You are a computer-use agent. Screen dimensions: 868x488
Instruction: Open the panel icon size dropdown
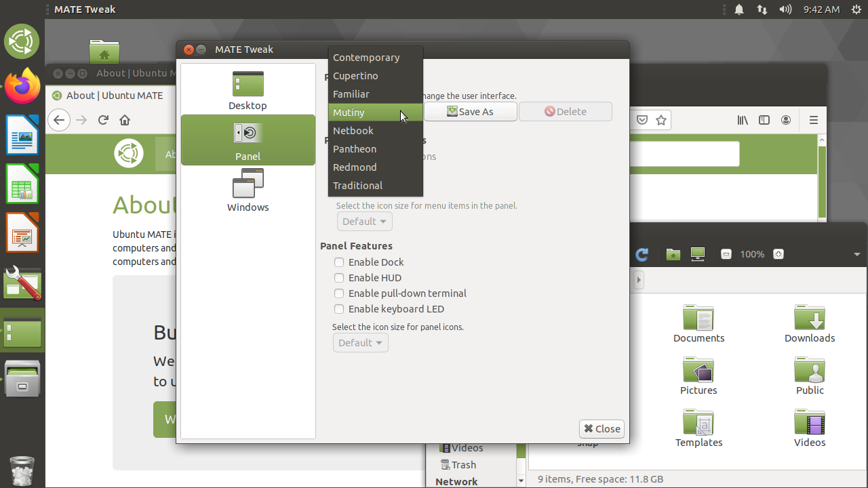[361, 343]
